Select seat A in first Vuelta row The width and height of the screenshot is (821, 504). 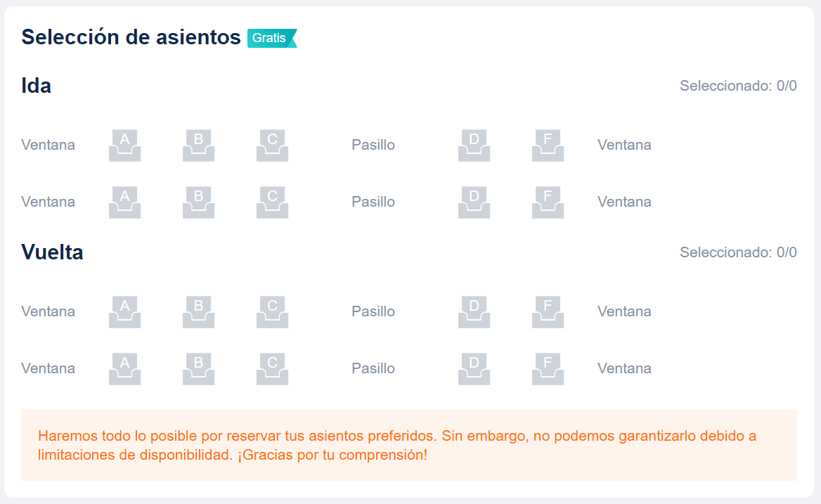[x=124, y=312]
